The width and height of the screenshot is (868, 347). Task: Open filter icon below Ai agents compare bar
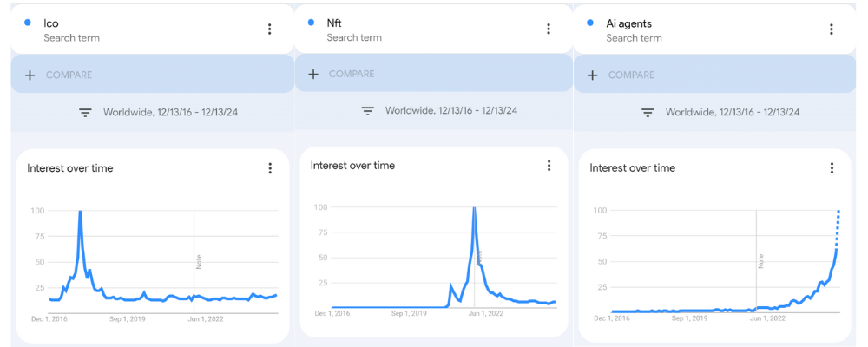tap(648, 113)
